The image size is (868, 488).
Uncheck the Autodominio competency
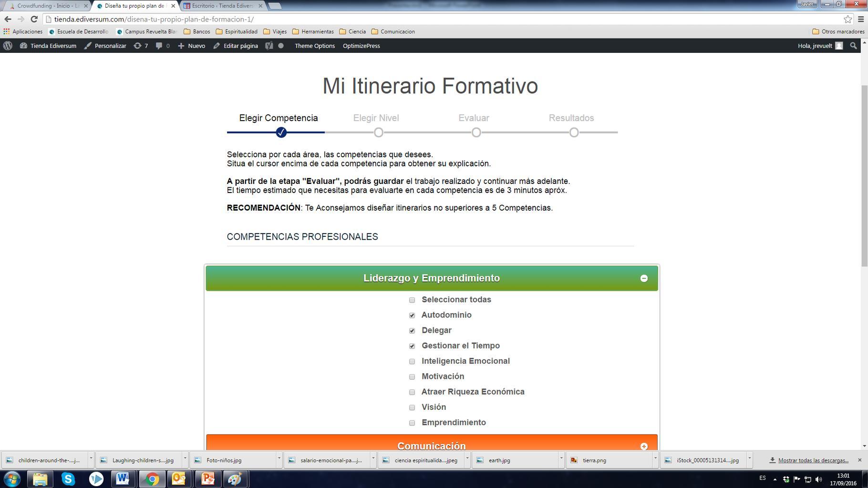click(412, 315)
